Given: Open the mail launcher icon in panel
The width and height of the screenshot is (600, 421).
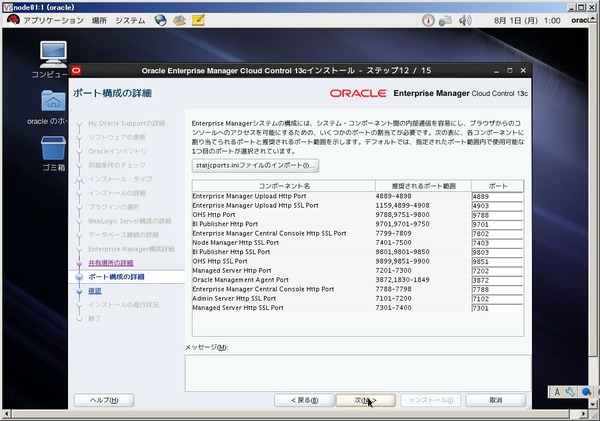Looking at the screenshot, I should pos(179,20).
